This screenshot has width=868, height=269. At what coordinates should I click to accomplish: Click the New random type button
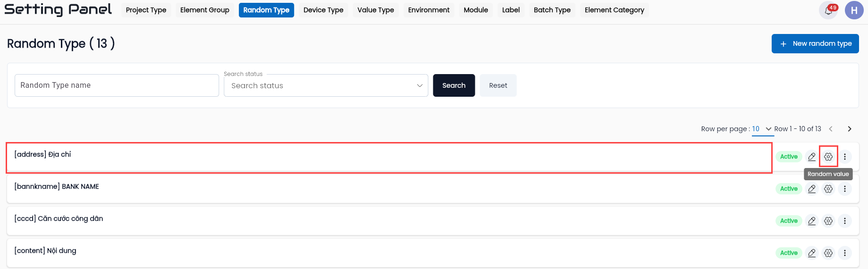815,43
